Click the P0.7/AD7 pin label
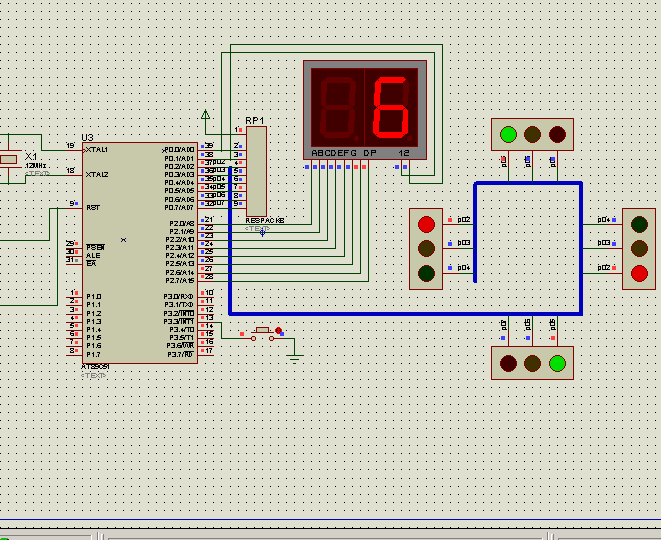Viewport: 661px width, 540px height. pyautogui.click(x=179, y=208)
